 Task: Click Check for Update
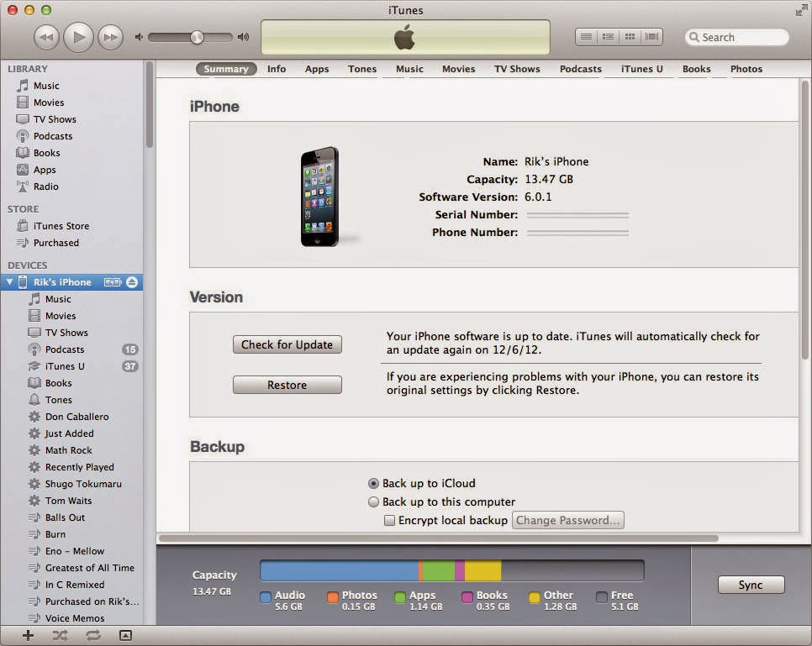point(287,344)
